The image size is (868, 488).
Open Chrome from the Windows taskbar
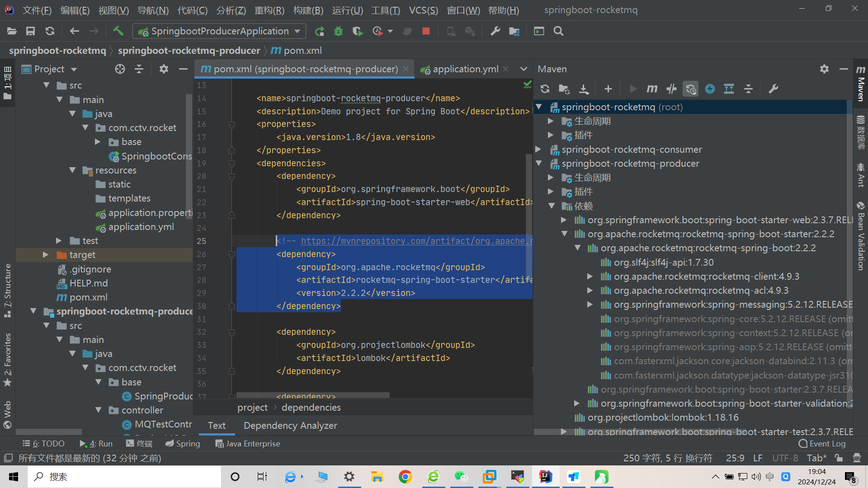(405, 477)
